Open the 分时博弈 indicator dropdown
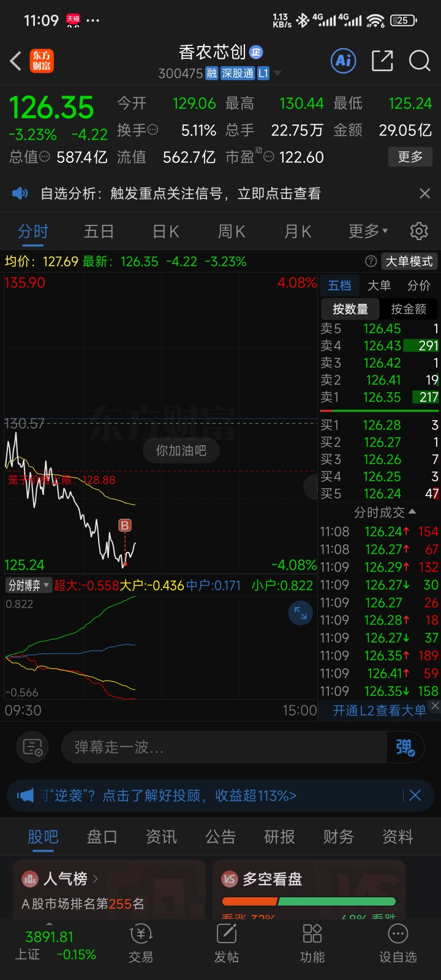The height and width of the screenshot is (980, 441). pos(28,585)
